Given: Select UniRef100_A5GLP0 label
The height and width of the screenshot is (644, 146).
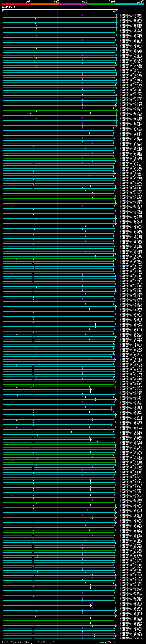Looking at the screenshot, I should pyautogui.click(x=131, y=135).
